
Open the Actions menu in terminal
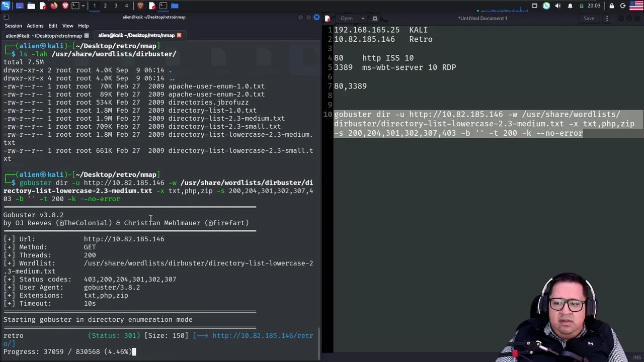point(35,26)
